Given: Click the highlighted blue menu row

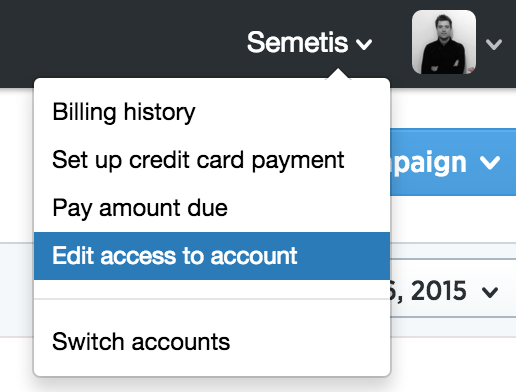Looking at the screenshot, I should (x=212, y=256).
